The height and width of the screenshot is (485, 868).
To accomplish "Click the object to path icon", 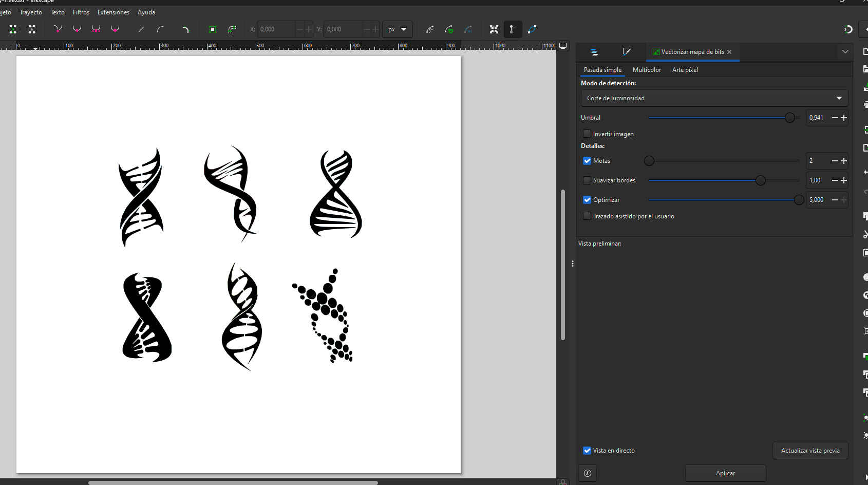I will pos(213,29).
